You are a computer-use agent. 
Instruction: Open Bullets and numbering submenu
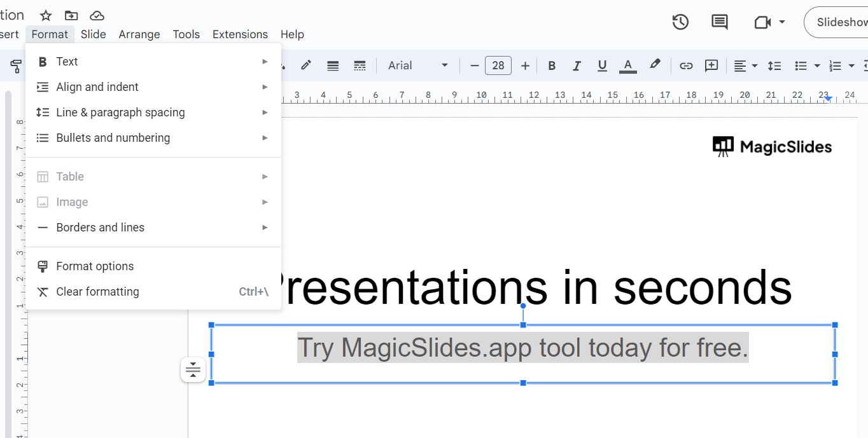coord(153,138)
